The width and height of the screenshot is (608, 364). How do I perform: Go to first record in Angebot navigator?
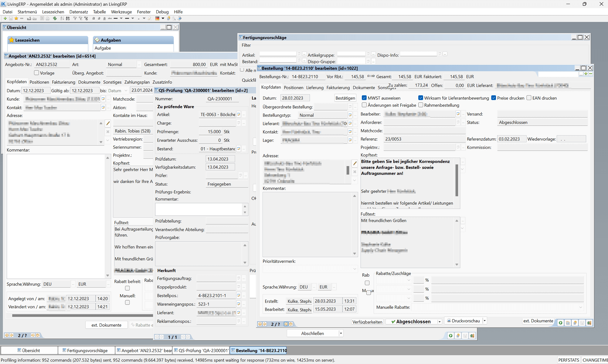pos(7,335)
